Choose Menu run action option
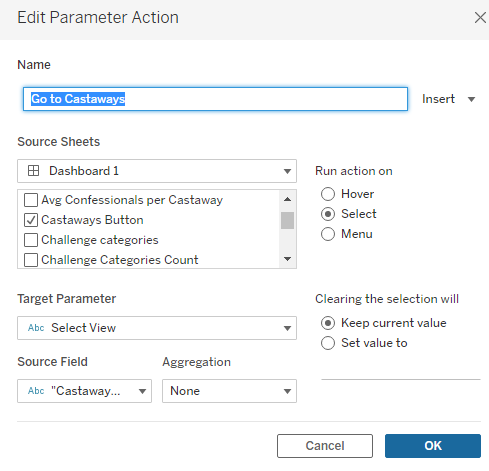The width and height of the screenshot is (489, 471). [328, 234]
